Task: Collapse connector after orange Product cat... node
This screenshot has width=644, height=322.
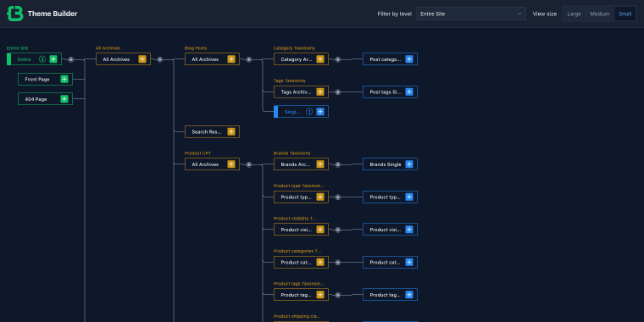Action: [337, 263]
